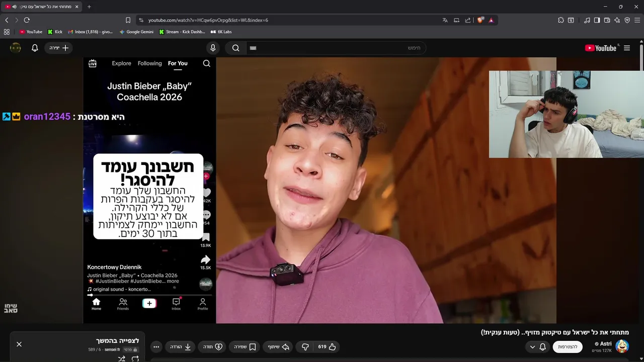Screen dimensions: 644x362
Task: Toggle the browser sidebar panel
Action: pos(597,20)
